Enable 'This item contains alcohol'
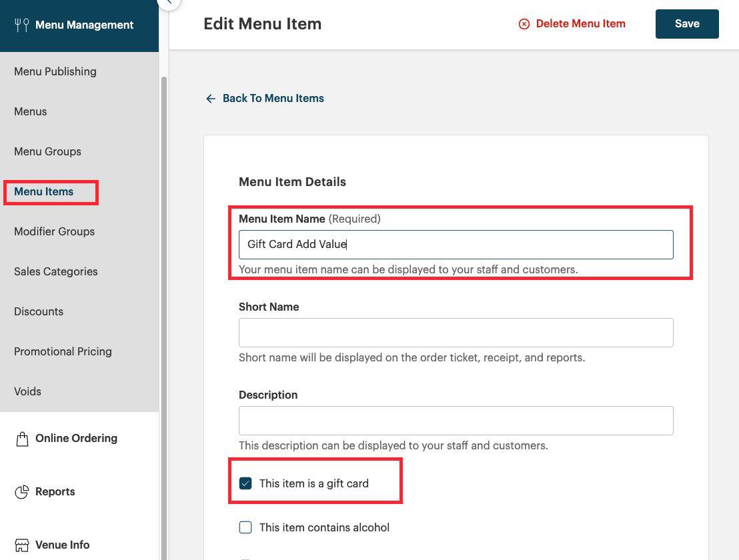The height and width of the screenshot is (560, 739). click(x=245, y=527)
